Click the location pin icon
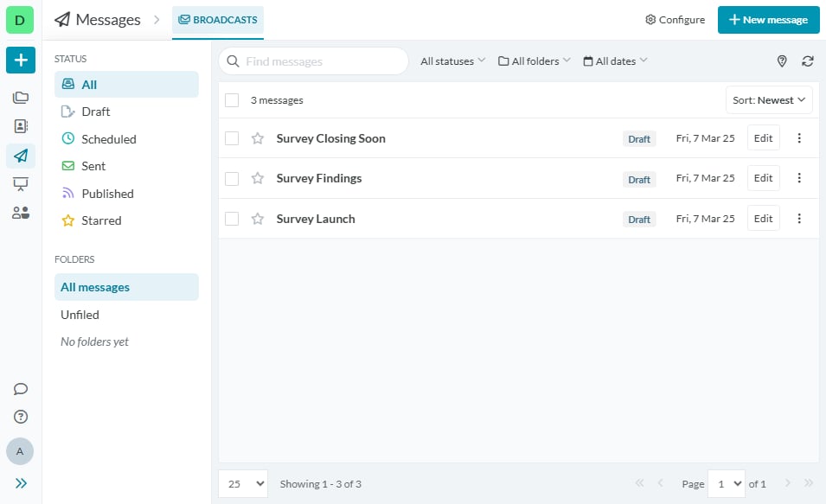Screen dimensions: 826x504 (782, 61)
